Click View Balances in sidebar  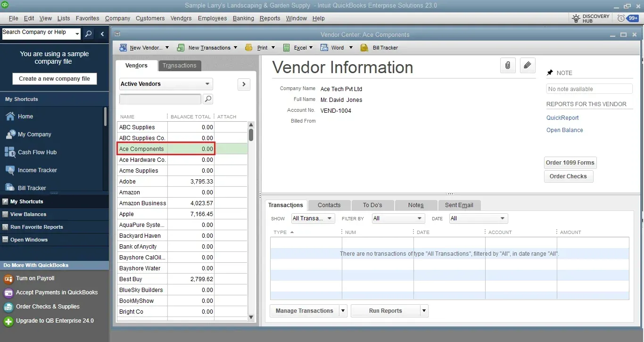coord(28,214)
